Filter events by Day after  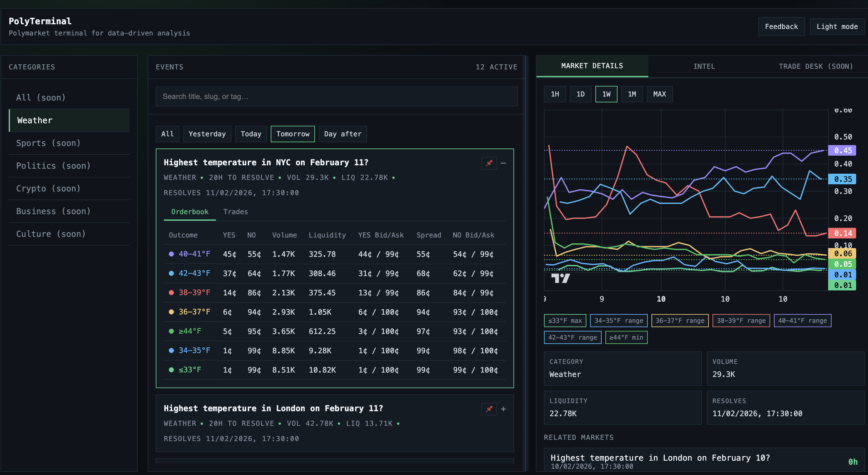coord(343,134)
